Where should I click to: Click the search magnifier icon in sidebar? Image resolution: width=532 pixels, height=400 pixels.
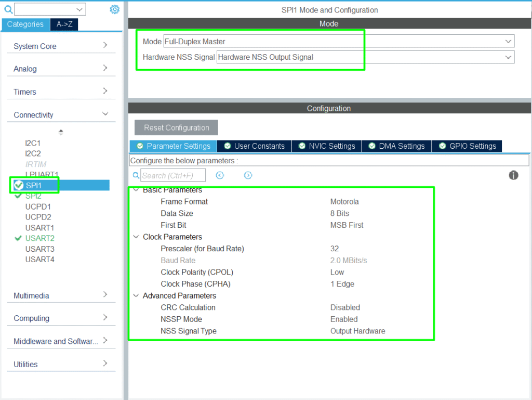tap(8, 9)
